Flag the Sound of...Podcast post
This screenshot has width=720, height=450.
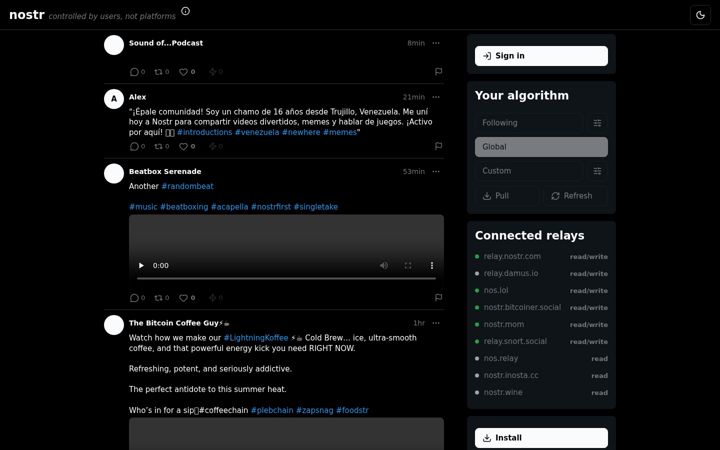[x=439, y=72]
